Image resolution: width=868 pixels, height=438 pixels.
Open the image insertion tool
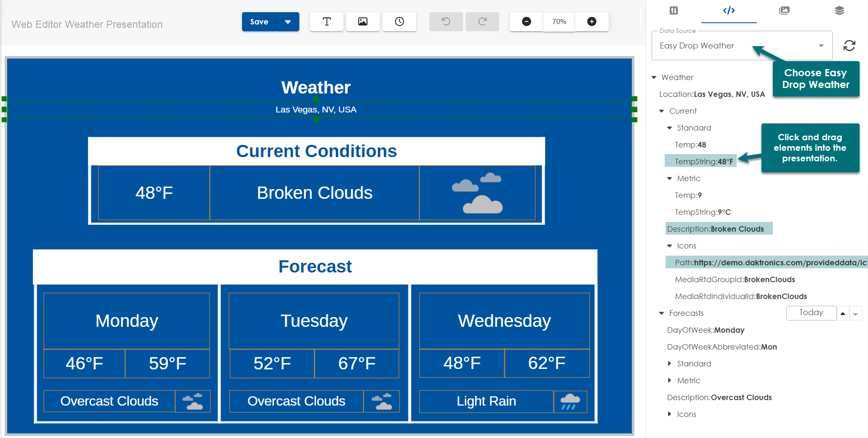[x=362, y=21]
